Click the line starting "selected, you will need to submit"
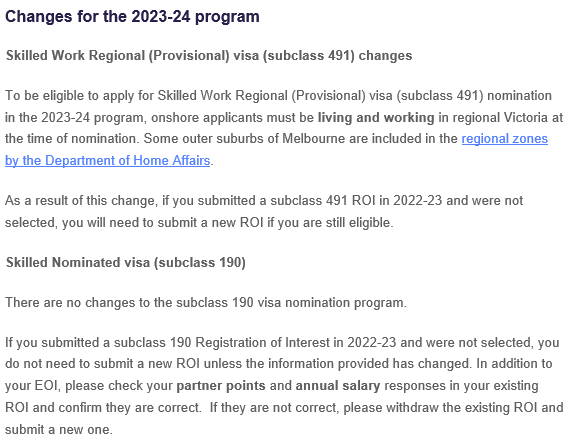This screenshot has width=576, height=442. [x=199, y=223]
